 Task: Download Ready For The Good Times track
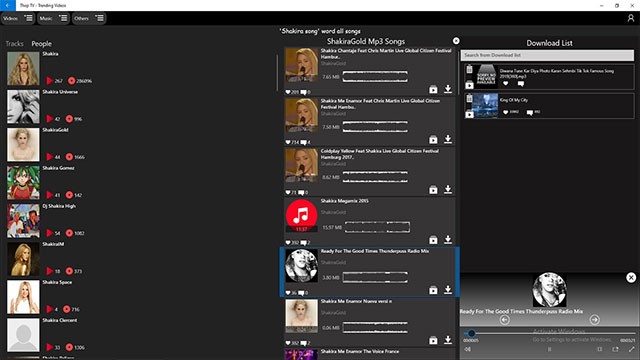(x=448, y=289)
